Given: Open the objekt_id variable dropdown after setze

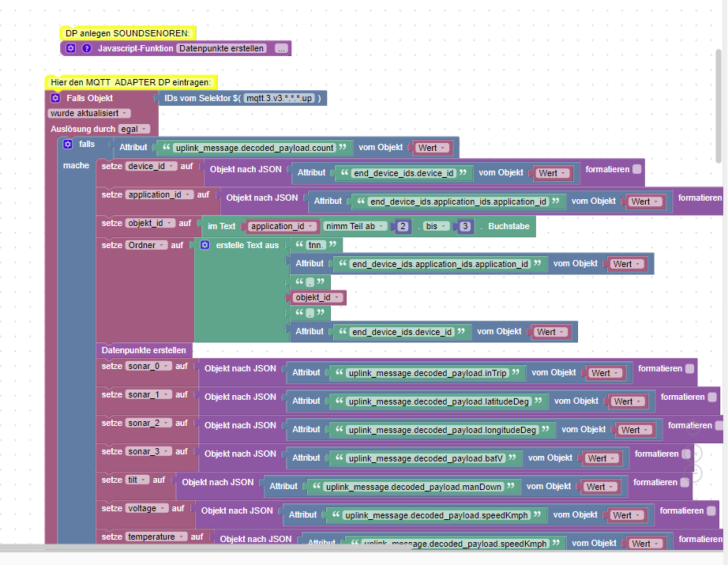Looking at the screenshot, I should point(150,223).
